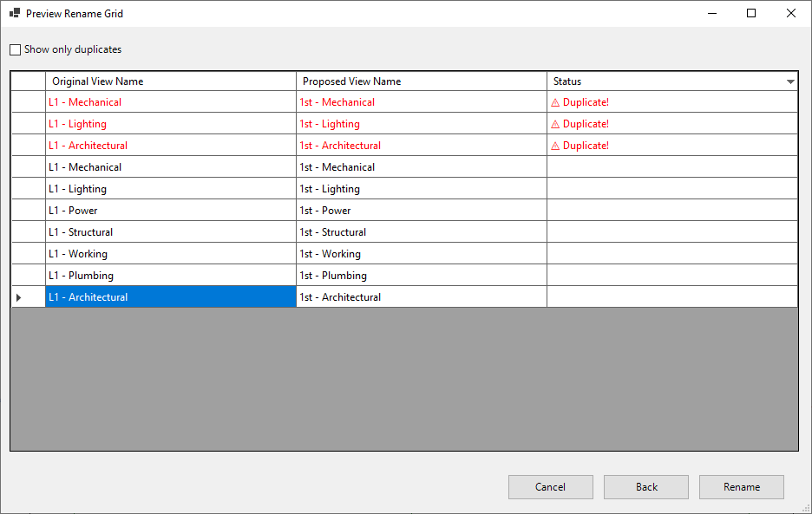
Task: Enable Show only duplicates checkbox
Action: click(15, 49)
